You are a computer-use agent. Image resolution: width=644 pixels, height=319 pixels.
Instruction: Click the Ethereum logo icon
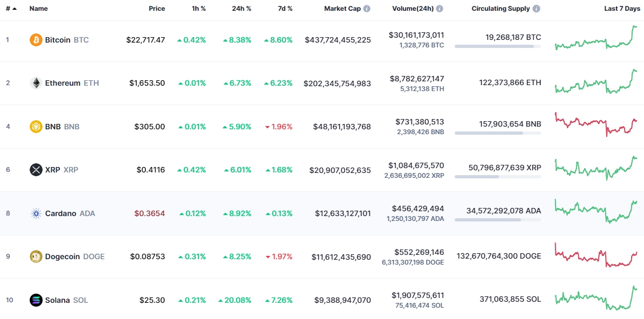pos(36,83)
